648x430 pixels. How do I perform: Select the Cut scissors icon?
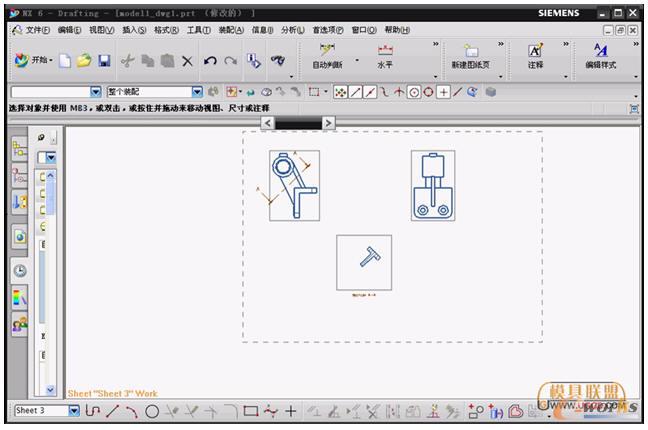[127, 61]
